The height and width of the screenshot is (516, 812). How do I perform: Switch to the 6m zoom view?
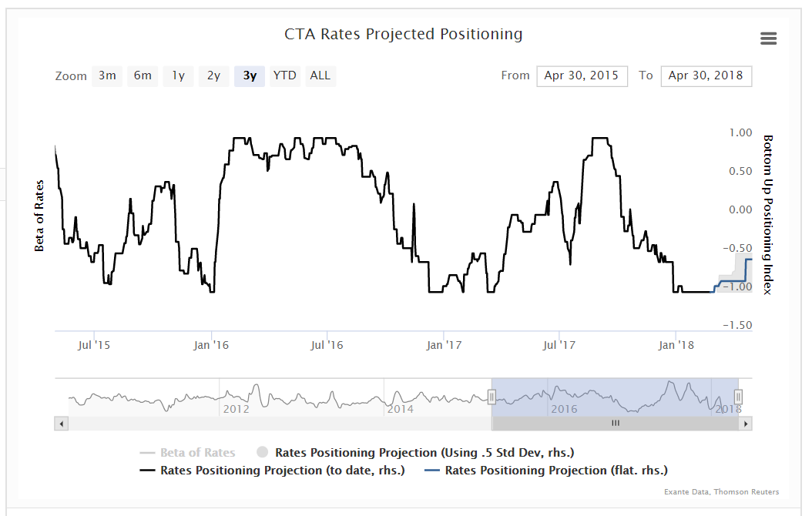(x=142, y=75)
